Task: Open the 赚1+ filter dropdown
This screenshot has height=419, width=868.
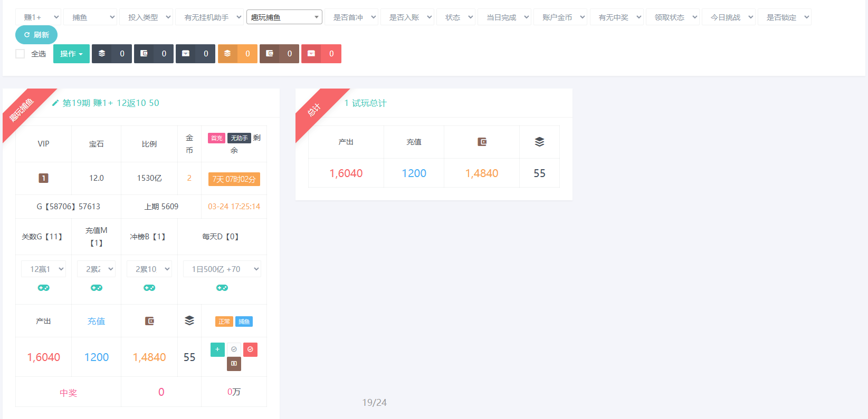Action: coord(38,17)
